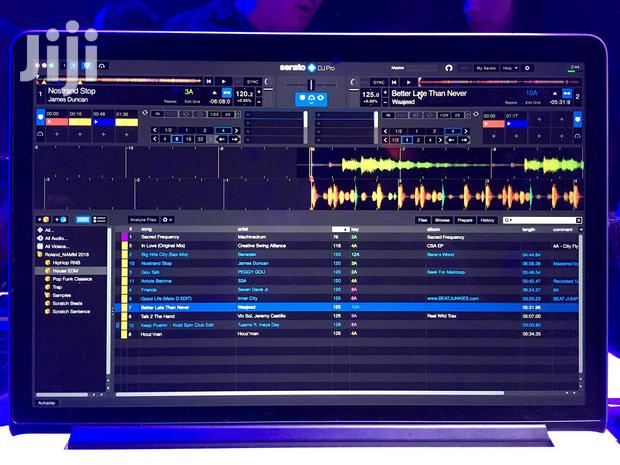This screenshot has height=465, width=620.
Task: Toggle the highlighted shield panel button in top toolbar
Action: click(87, 66)
